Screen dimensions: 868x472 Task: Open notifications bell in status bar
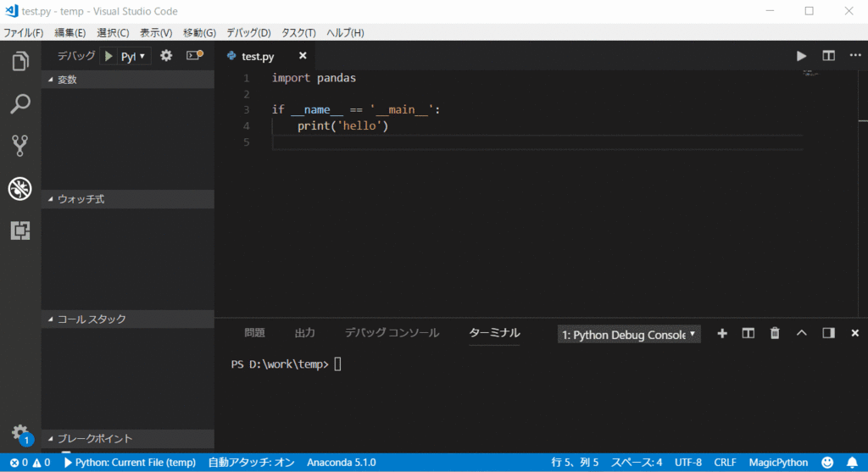click(852, 462)
